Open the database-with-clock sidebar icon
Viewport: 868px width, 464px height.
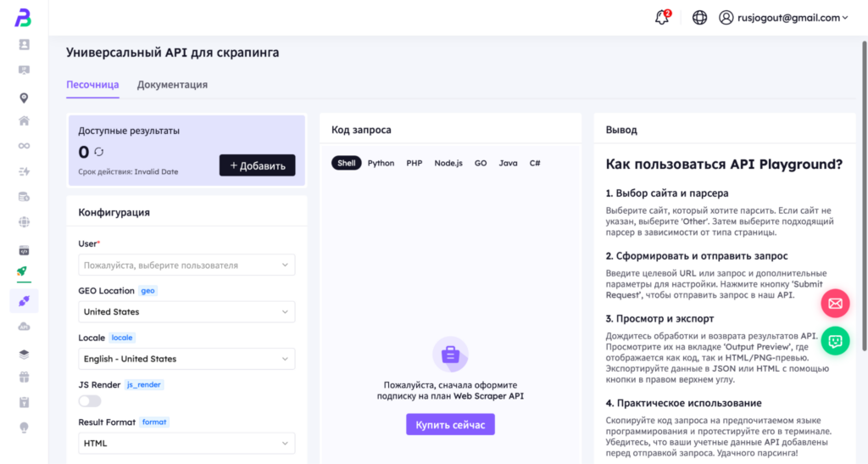[24, 197]
